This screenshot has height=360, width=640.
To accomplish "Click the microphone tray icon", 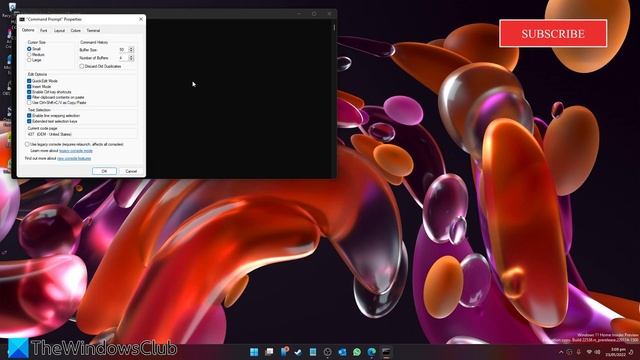I will [x=579, y=352].
